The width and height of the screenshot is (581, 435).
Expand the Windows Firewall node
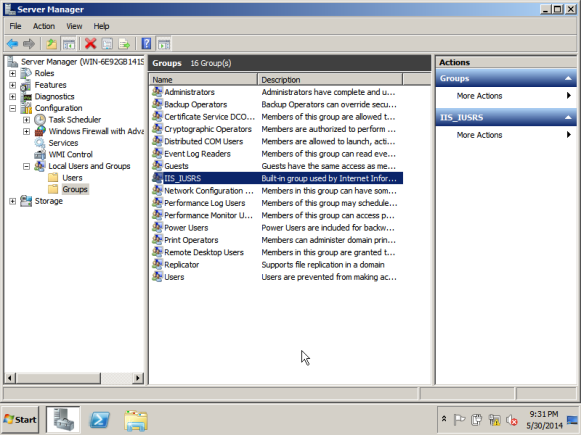tap(26, 131)
